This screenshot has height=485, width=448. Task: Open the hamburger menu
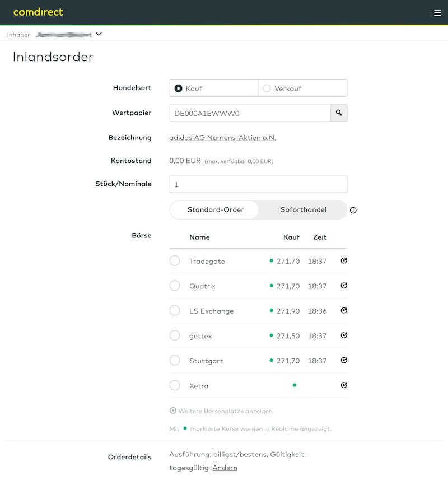tap(437, 13)
